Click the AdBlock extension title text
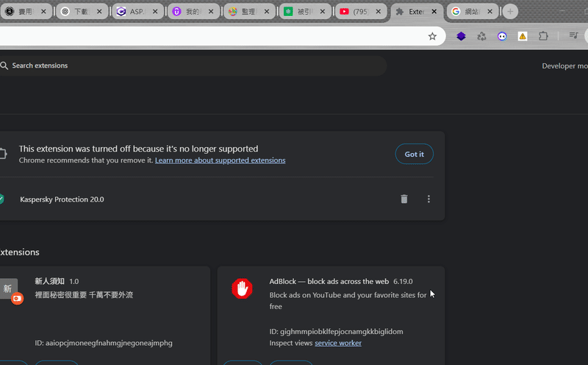This screenshot has height=365, width=588. (x=329, y=281)
